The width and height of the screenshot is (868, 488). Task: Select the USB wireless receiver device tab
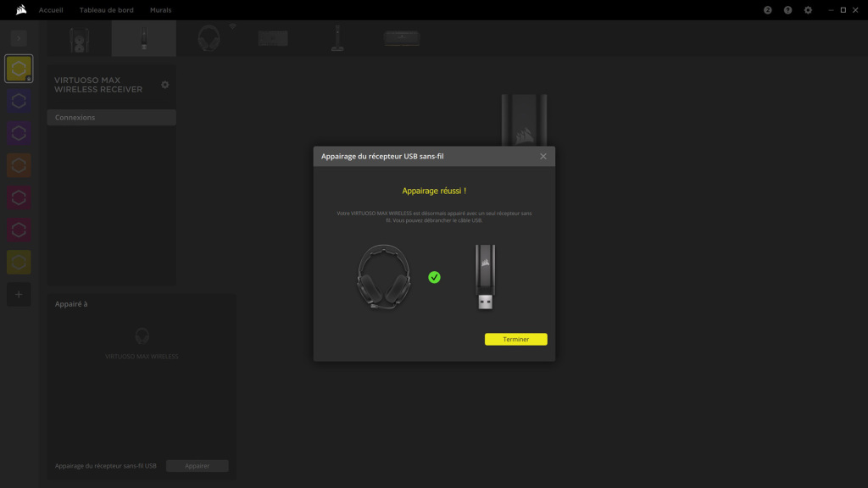click(144, 38)
